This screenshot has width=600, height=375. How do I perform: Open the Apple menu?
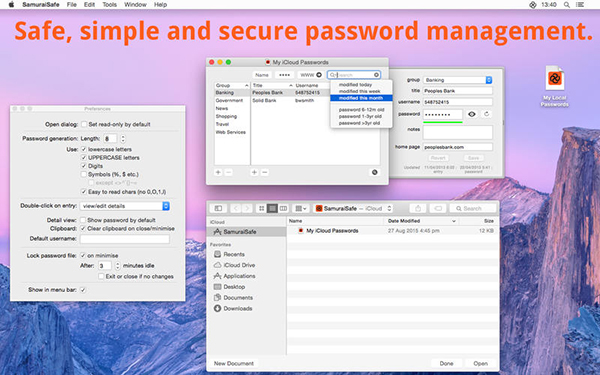click(x=11, y=5)
